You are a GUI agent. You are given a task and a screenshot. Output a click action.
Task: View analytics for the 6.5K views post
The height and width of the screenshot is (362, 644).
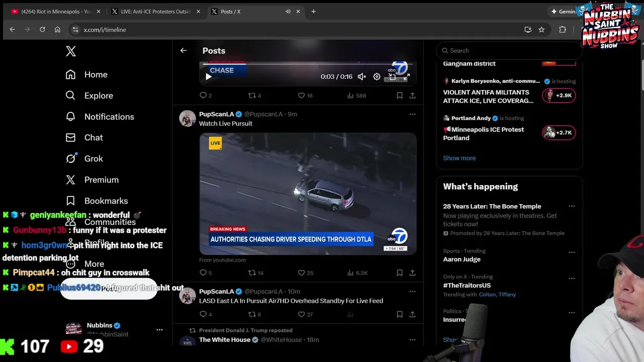[357, 273]
